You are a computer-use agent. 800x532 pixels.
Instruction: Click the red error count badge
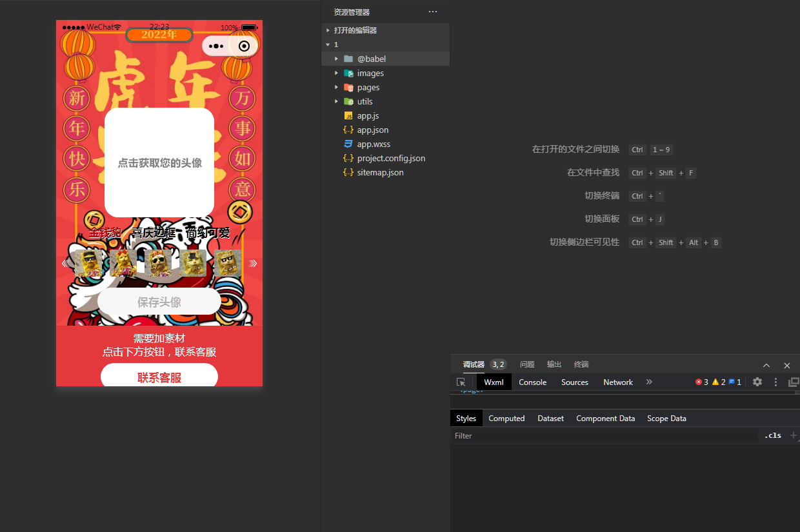coord(703,382)
